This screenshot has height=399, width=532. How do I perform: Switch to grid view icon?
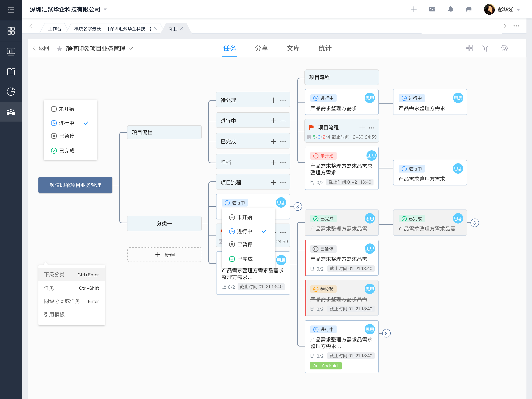pos(469,48)
